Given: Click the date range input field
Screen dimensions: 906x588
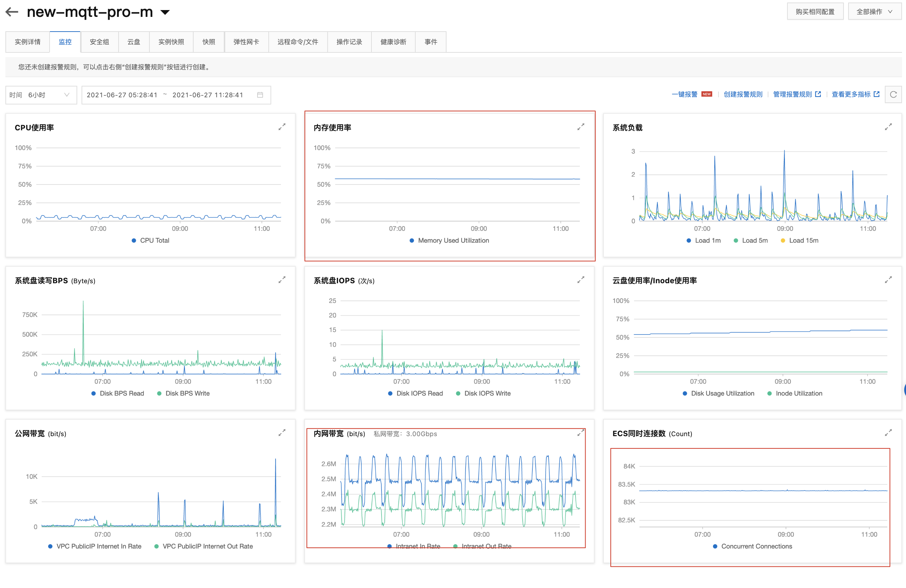Looking at the screenshot, I should pos(176,95).
